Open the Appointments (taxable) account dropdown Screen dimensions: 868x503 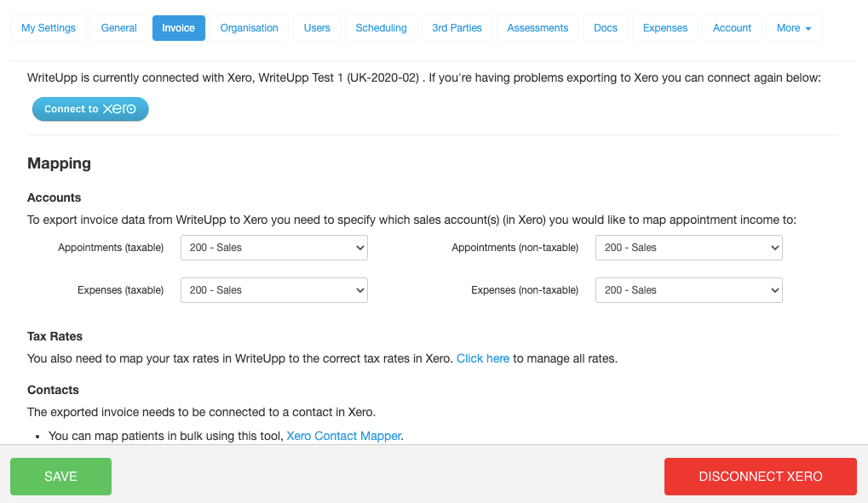(273, 248)
